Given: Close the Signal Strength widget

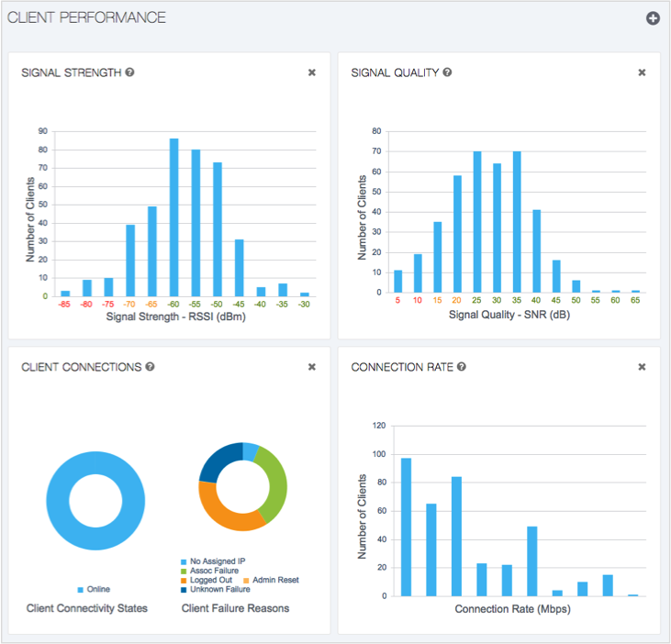Looking at the screenshot, I should [312, 72].
